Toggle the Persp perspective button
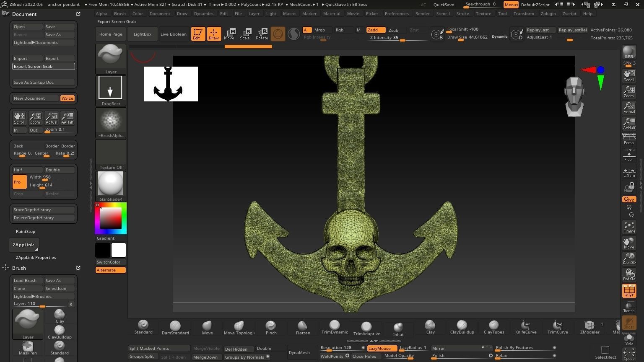This screenshot has width=644, height=362. click(629, 139)
